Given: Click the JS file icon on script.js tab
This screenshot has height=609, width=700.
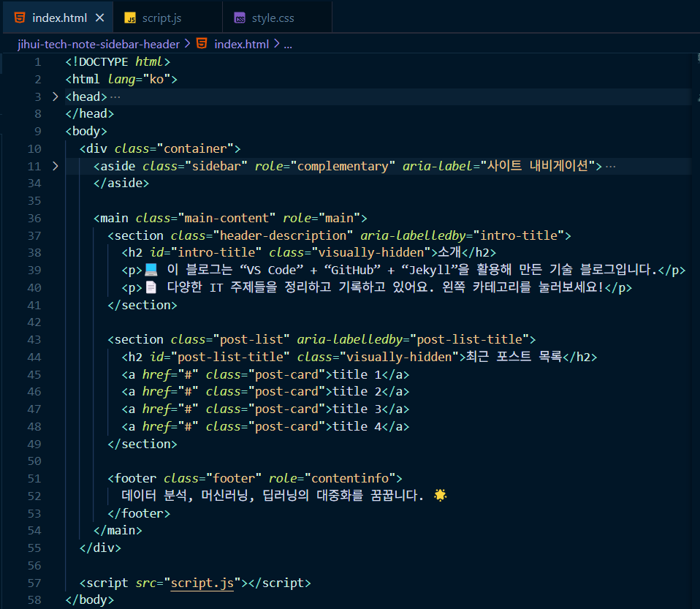Looking at the screenshot, I should [x=130, y=18].
